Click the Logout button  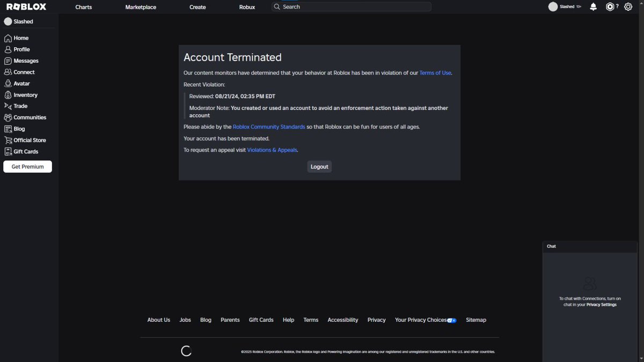click(319, 167)
